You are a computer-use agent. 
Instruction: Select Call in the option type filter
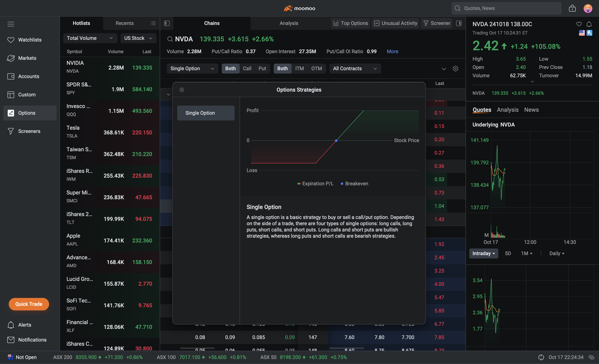coord(247,69)
